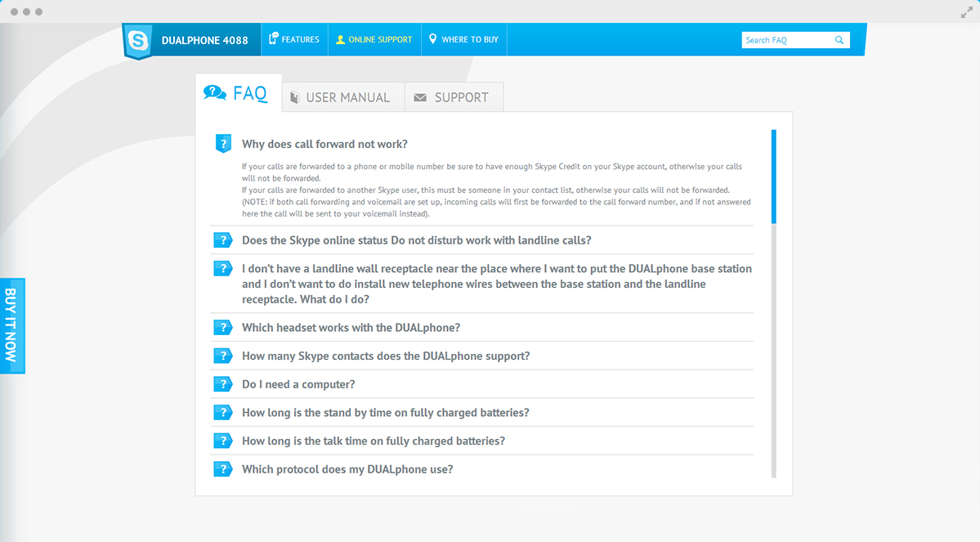Click the search magnifier icon

click(x=839, y=40)
